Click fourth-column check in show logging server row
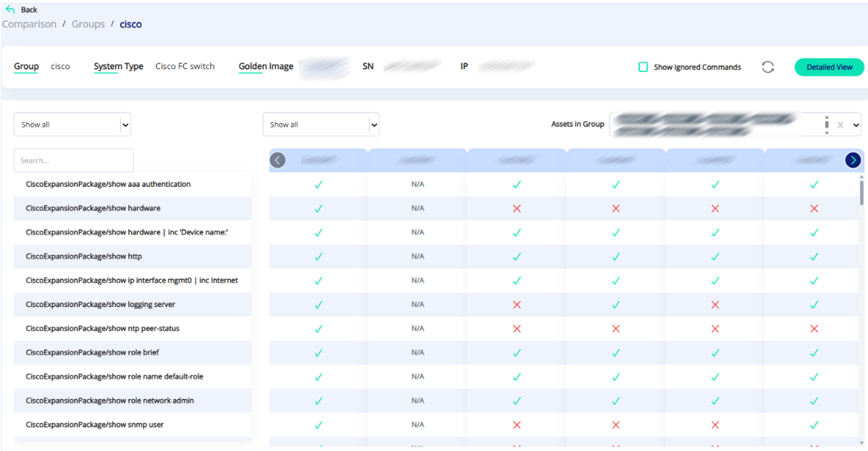This screenshot has width=868, height=451. click(x=615, y=305)
